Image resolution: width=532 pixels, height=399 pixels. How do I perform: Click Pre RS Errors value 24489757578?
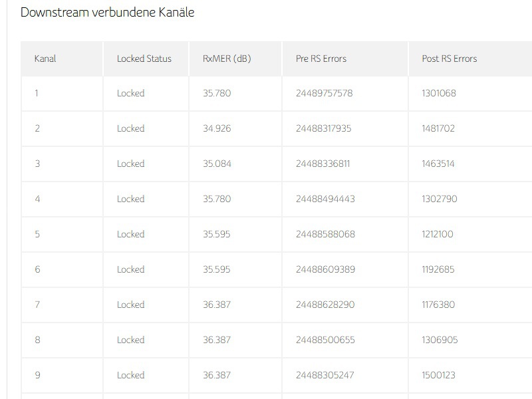point(324,93)
